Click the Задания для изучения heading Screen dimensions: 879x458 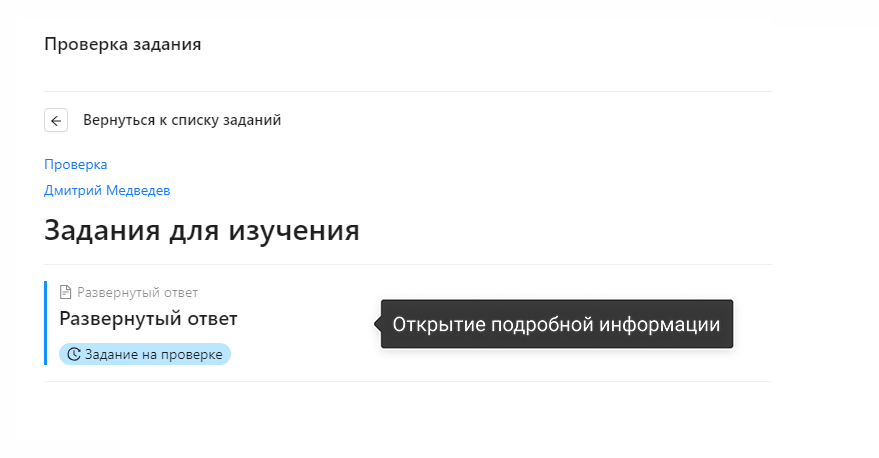(202, 230)
